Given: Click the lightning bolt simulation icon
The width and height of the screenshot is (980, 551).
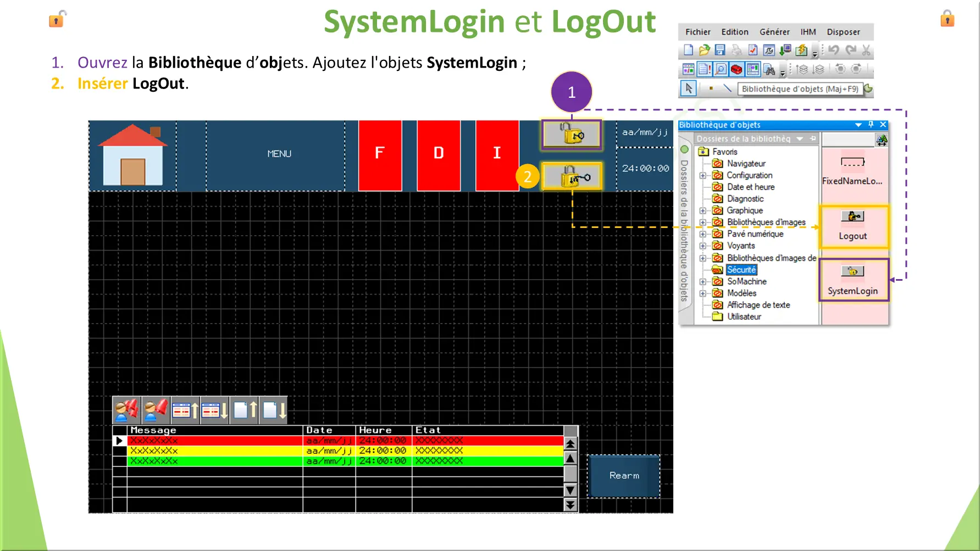Looking at the screenshot, I should point(801,51).
